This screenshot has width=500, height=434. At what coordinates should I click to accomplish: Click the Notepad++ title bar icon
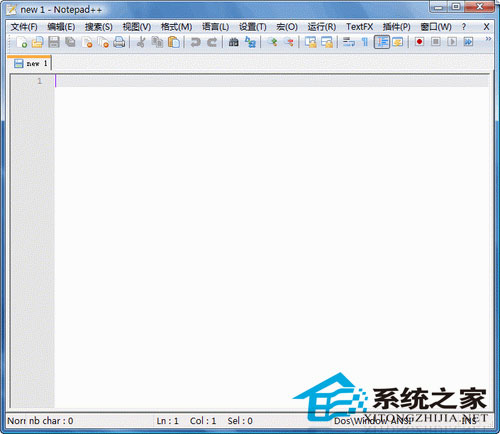[x=11, y=10]
